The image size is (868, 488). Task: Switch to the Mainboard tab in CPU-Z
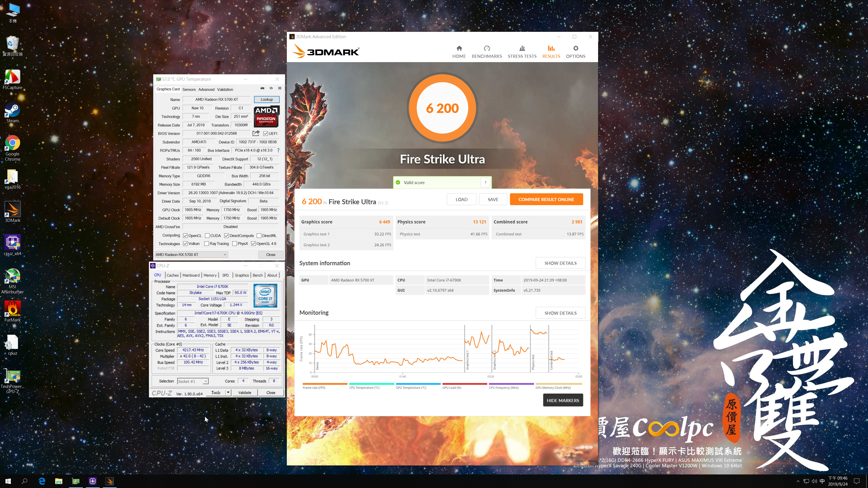pyautogui.click(x=191, y=275)
